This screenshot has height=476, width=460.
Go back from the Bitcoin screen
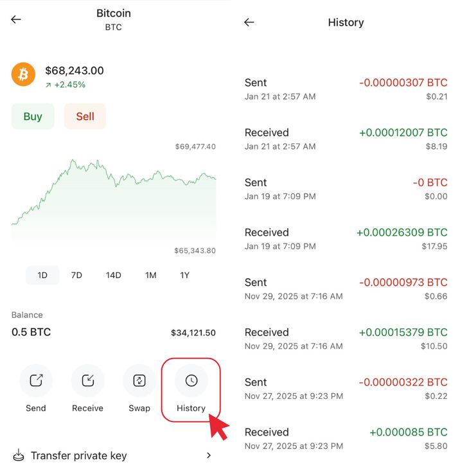pos(16,19)
